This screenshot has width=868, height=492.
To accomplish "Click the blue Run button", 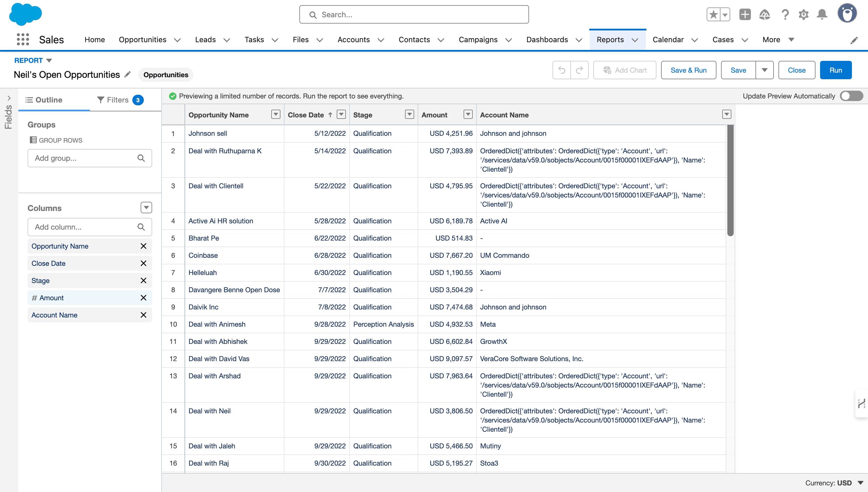I will (x=836, y=70).
